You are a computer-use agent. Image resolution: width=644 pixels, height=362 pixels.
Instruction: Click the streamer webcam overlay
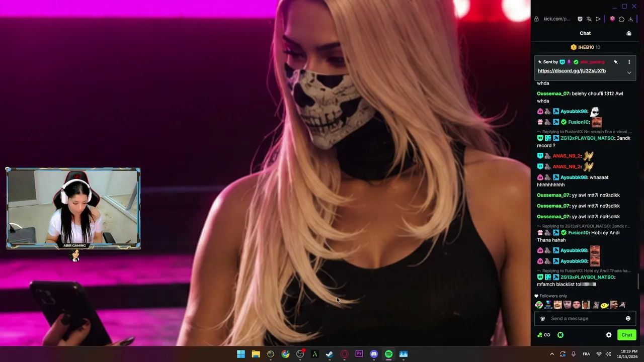(73, 208)
